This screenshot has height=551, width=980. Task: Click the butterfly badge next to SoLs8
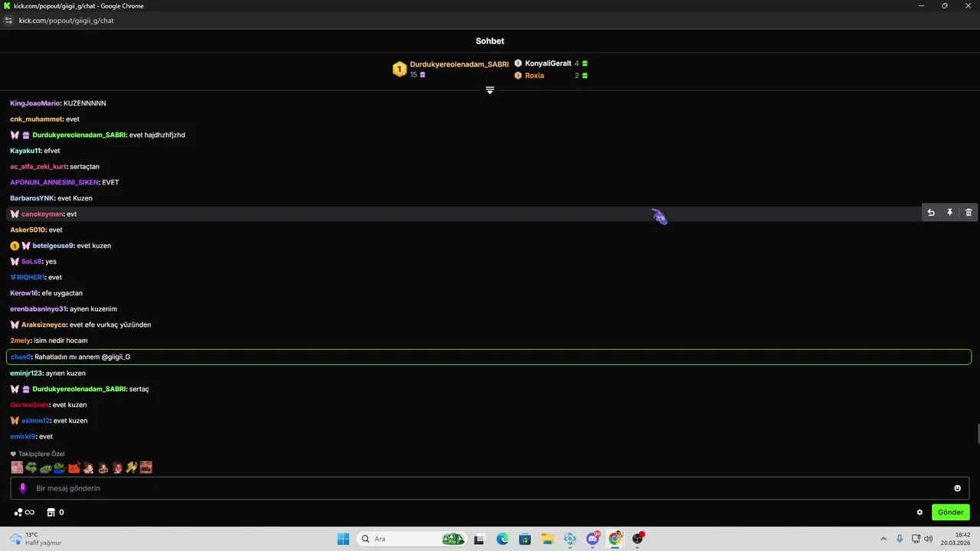pyautogui.click(x=15, y=262)
